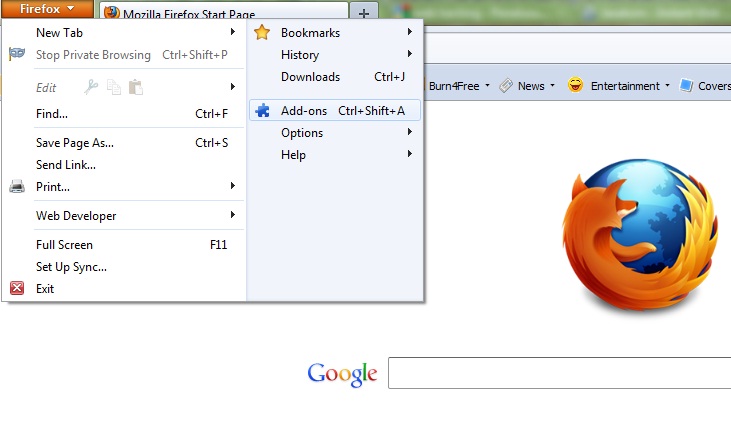Screen dimensions: 731x425
Task: Click the printer icon
Action: click(x=17, y=186)
